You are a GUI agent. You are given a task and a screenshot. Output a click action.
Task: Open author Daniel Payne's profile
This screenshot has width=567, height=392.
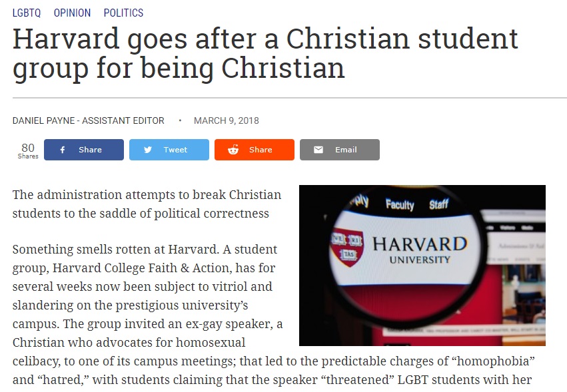[88, 120]
